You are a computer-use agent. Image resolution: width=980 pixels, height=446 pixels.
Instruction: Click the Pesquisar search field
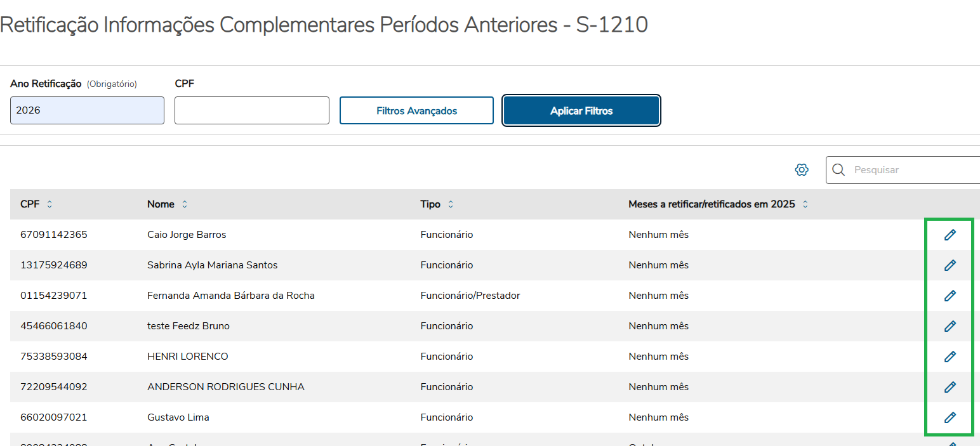pos(914,170)
